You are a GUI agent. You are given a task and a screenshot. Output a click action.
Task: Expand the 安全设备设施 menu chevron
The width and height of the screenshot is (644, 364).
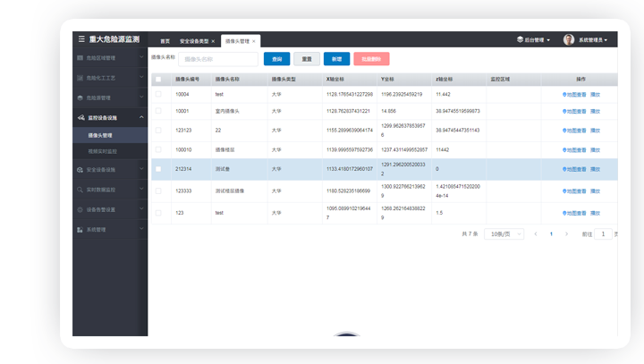tap(141, 168)
